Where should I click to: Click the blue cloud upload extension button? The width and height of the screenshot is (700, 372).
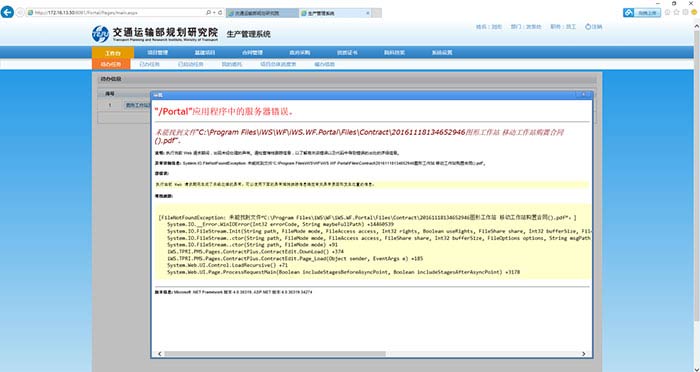point(642,13)
